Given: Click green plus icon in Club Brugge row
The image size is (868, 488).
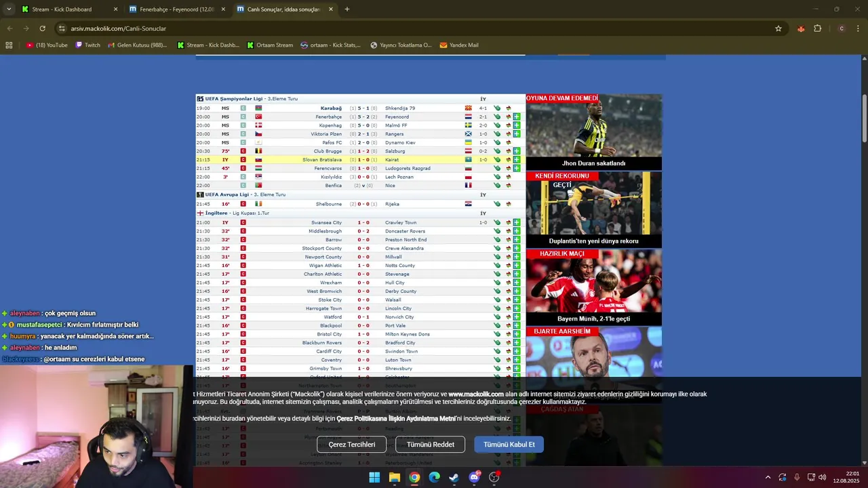Looking at the screenshot, I should [517, 151].
